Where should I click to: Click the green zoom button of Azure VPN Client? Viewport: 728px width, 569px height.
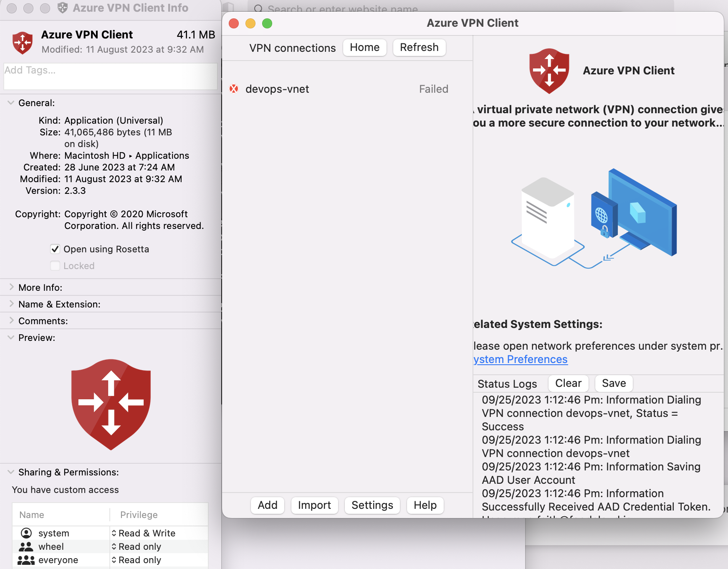click(x=267, y=23)
